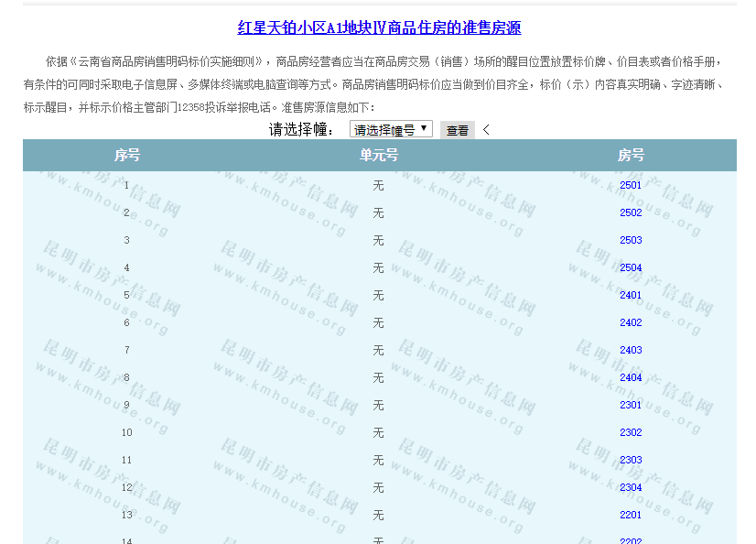Open details for room 2501
The height and width of the screenshot is (544, 756).
630,185
